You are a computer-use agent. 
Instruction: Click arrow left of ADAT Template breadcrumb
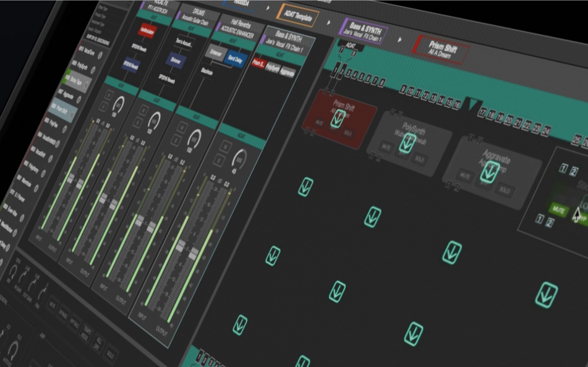(268, 8)
